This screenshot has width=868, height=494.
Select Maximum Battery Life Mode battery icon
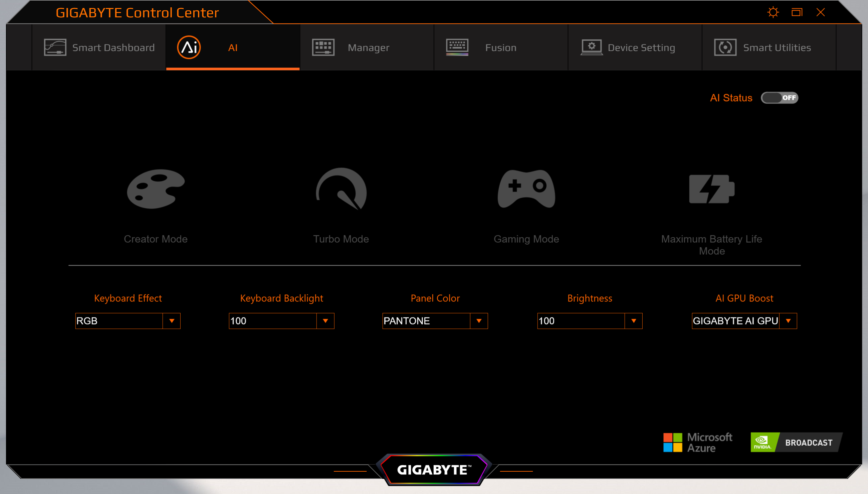coord(711,189)
